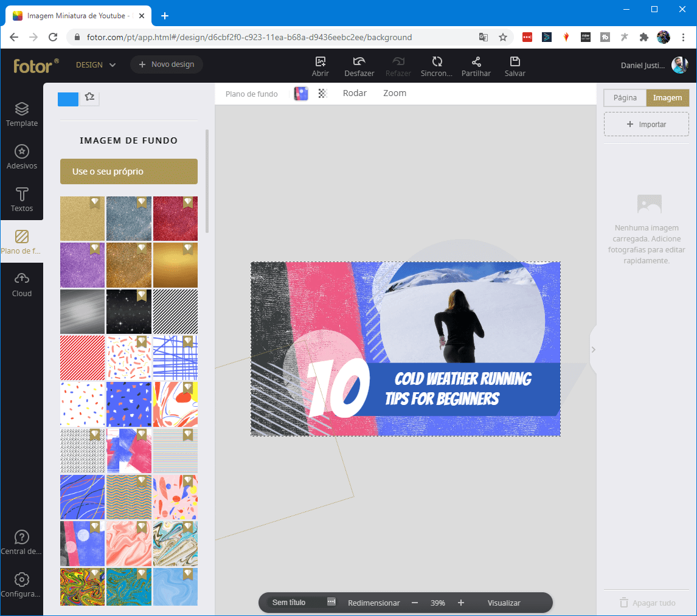Select the gradient background swatch

pyautogui.click(x=300, y=94)
